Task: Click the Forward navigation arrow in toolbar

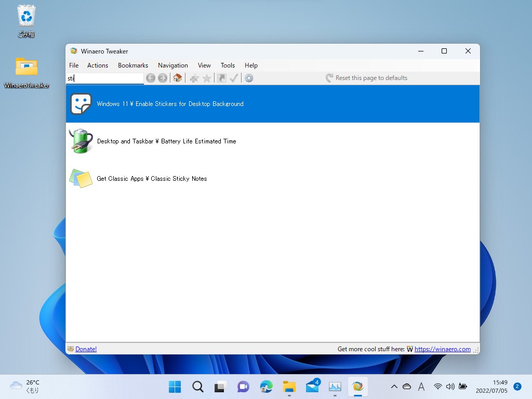Action: coord(163,78)
